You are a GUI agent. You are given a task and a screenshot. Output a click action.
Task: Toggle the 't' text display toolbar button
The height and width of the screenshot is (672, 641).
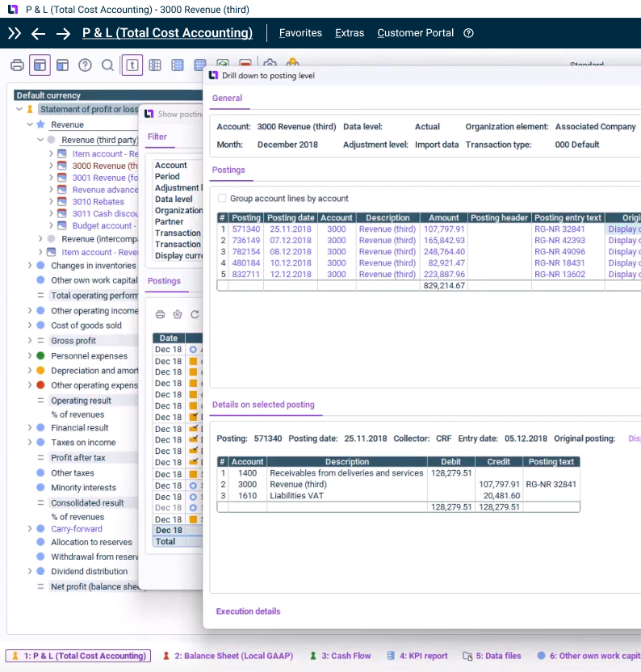click(x=132, y=65)
